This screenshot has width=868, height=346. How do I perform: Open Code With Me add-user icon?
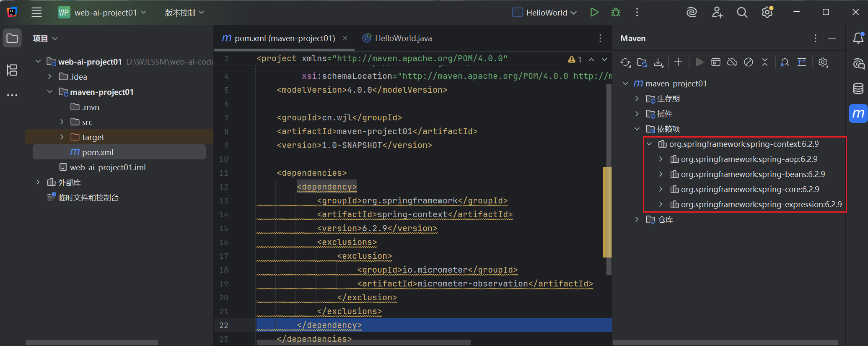tap(717, 13)
